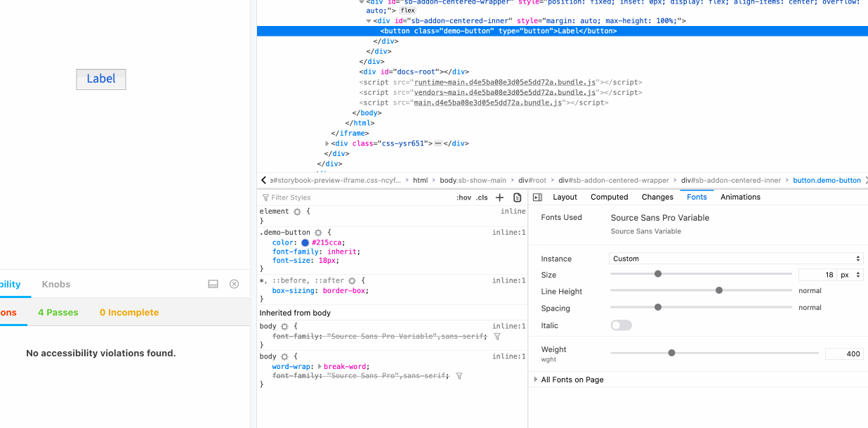Image resolution: width=868 pixels, height=428 pixels.
Task: Select the storybook-preview-iframe breadcrumb
Action: click(336, 181)
